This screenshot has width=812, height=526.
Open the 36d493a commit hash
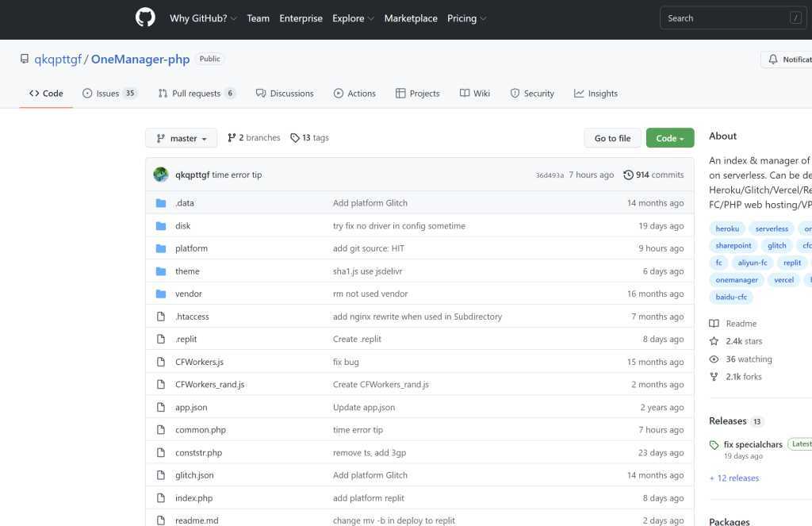550,175
